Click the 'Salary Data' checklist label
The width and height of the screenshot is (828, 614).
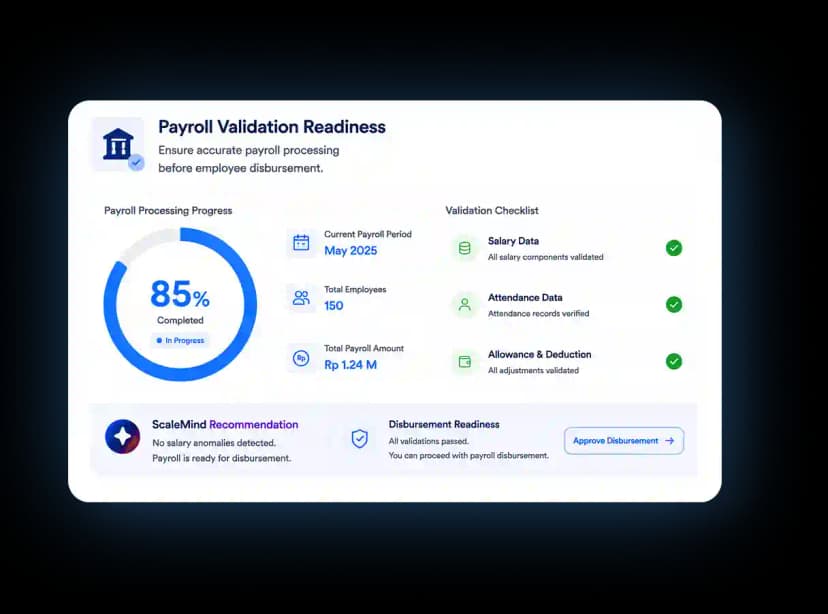(x=513, y=241)
